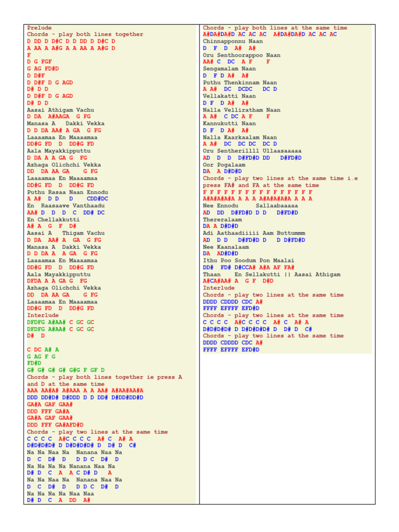Click the lyric 'Thereralaam'
Viewport: 399px width, 532px height.
click(x=222, y=220)
